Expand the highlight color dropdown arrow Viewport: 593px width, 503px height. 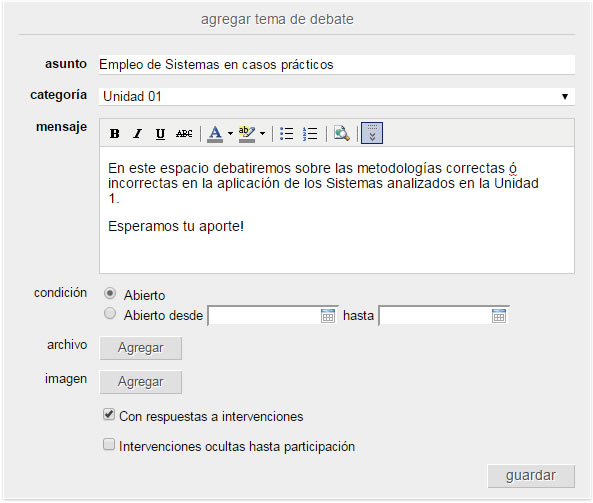tap(262, 134)
